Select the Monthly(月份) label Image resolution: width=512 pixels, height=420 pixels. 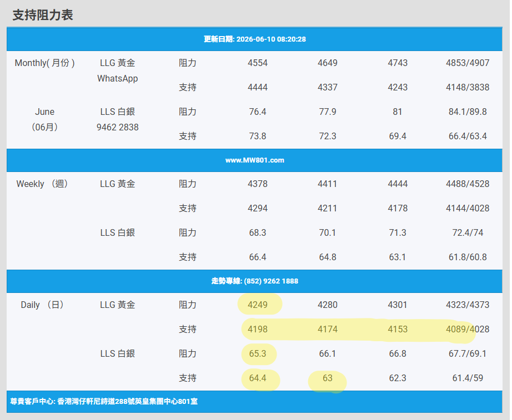[x=45, y=63]
